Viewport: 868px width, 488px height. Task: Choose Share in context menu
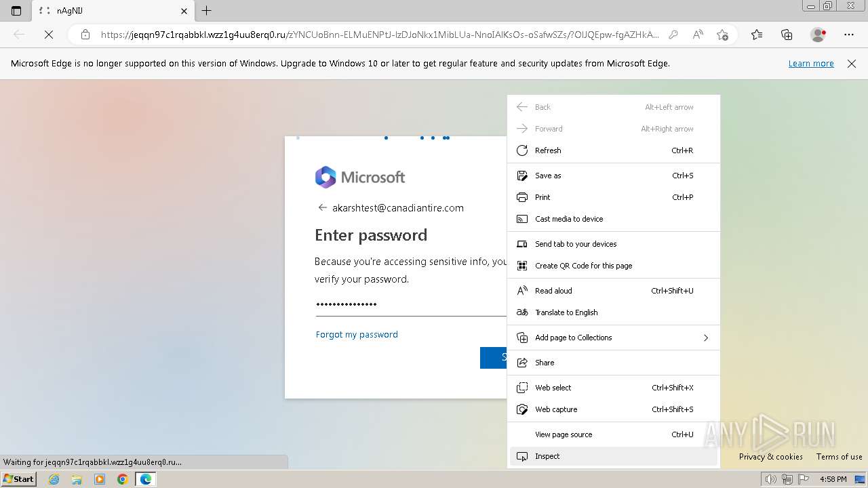pos(614,363)
